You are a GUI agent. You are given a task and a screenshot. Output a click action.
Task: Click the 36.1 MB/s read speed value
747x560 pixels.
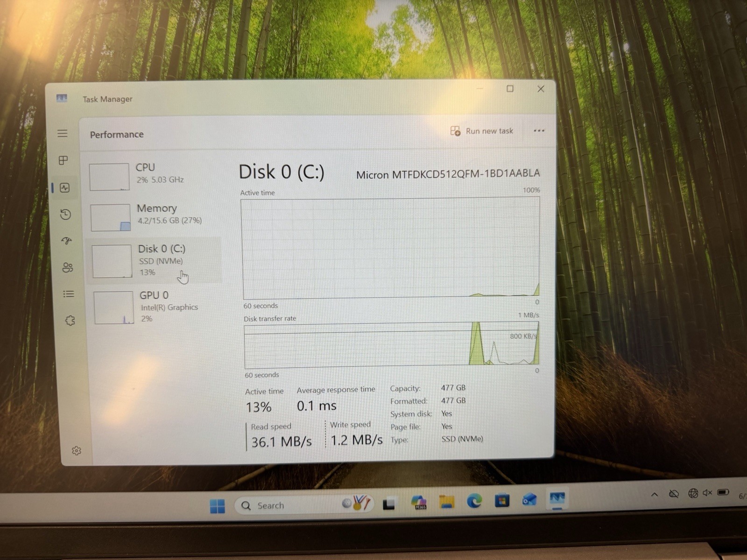click(x=281, y=441)
